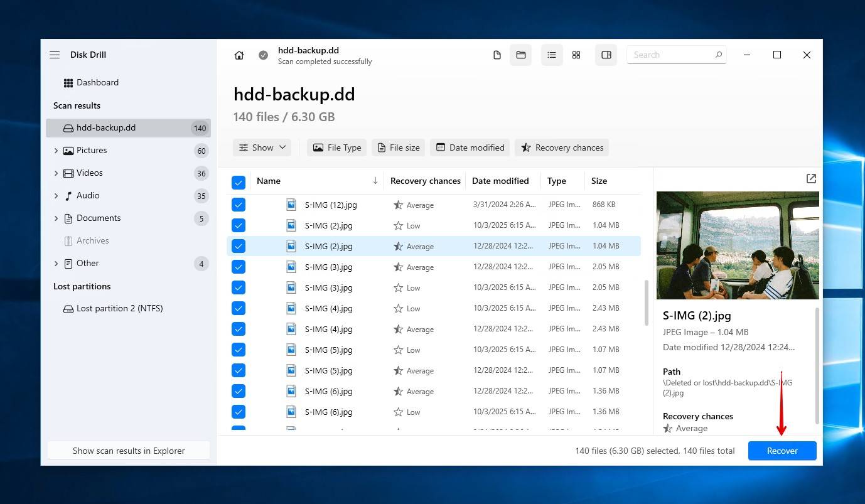Switch to grid view layout
The height and width of the screenshot is (504, 865).
click(x=576, y=55)
